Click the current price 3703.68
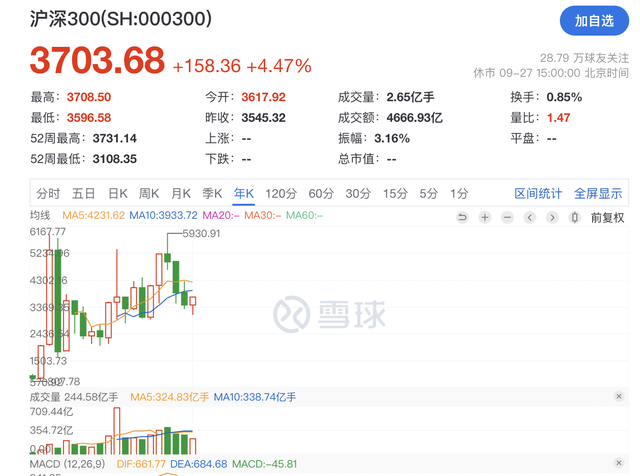Screen dimensions: 640x476 (97, 60)
